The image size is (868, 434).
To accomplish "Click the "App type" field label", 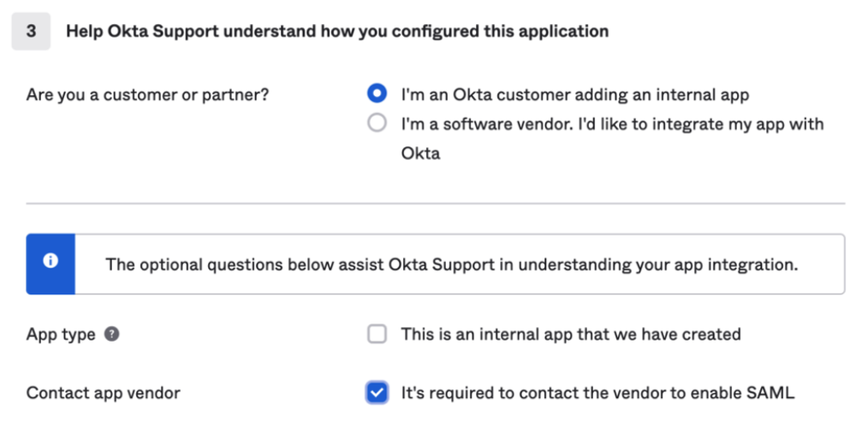I will [x=61, y=335].
